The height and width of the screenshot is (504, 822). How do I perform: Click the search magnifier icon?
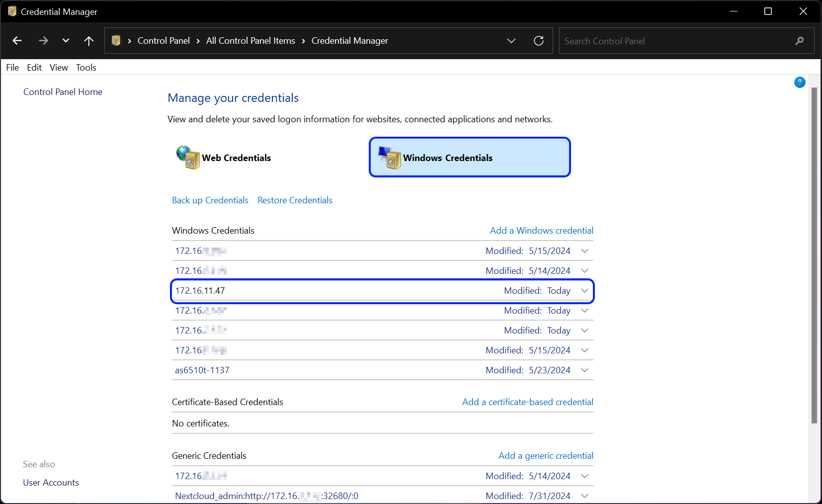pos(800,41)
